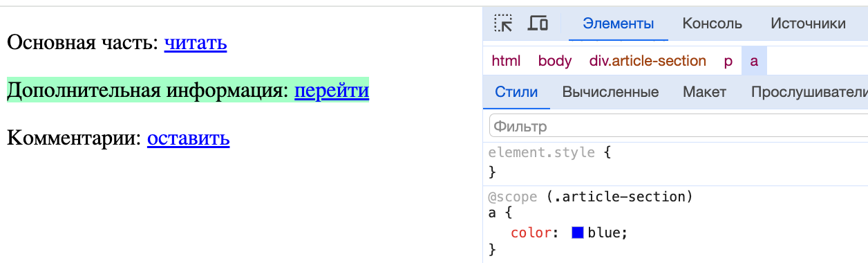Select body in the breadcrumb trail

(555, 61)
